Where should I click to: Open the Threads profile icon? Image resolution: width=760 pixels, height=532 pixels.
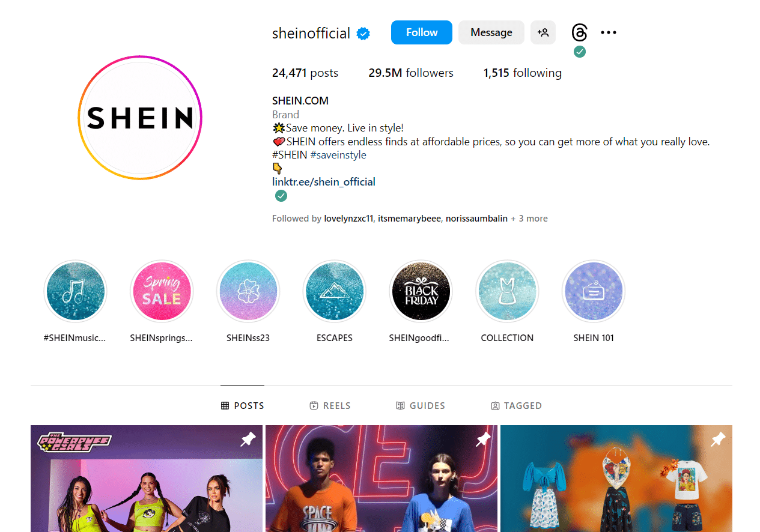point(579,32)
